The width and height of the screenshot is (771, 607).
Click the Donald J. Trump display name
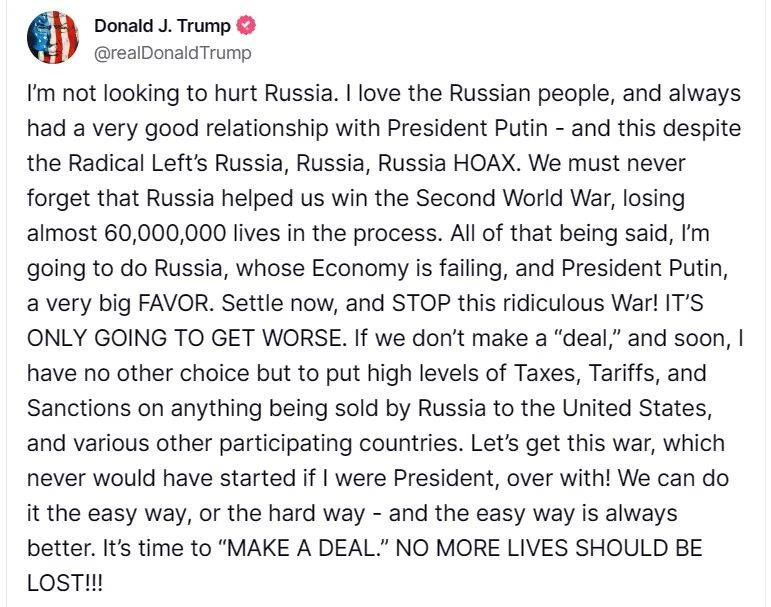pyautogui.click(x=163, y=27)
